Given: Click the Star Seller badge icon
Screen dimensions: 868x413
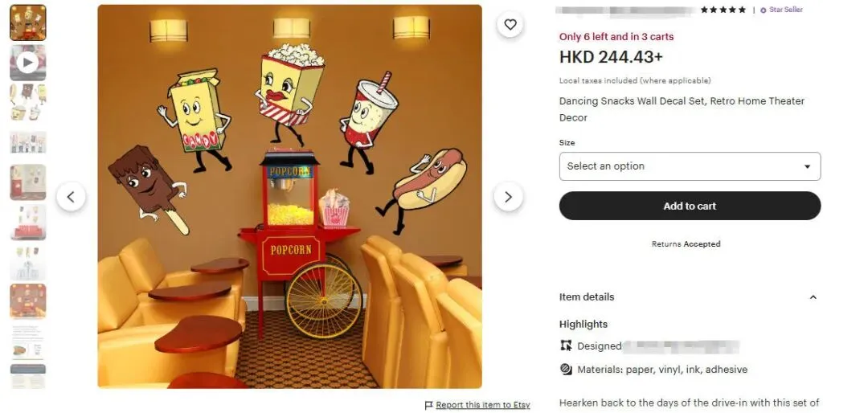Looking at the screenshot, I should pyautogui.click(x=764, y=10).
